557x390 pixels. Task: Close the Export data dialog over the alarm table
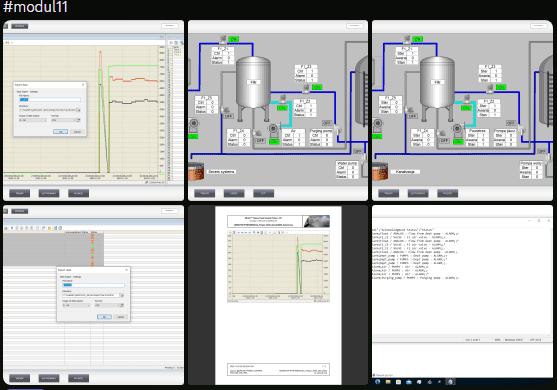pos(126,270)
